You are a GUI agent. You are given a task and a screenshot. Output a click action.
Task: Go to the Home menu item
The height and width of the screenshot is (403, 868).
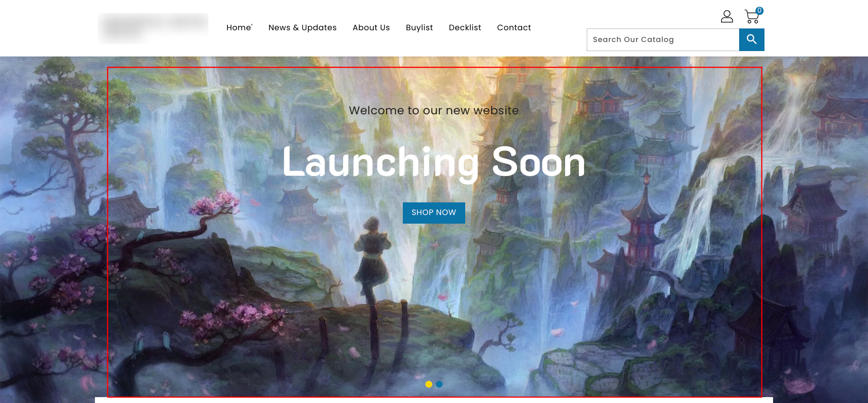pos(239,28)
